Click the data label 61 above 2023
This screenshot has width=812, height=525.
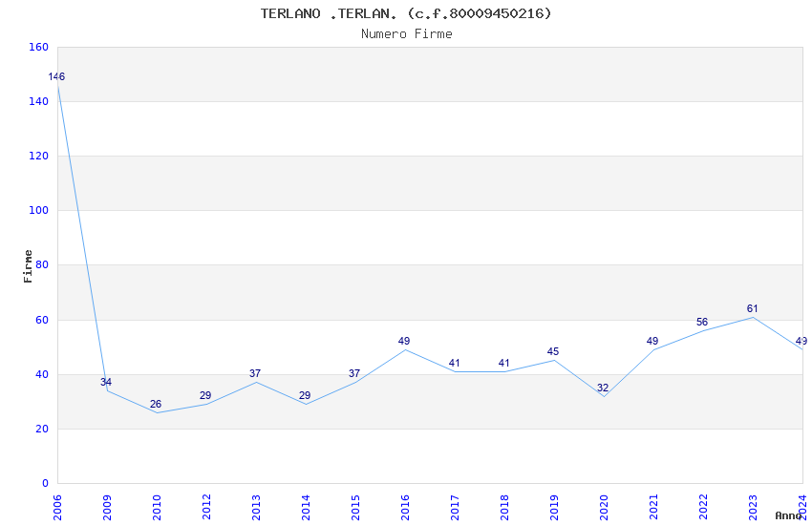click(x=753, y=308)
